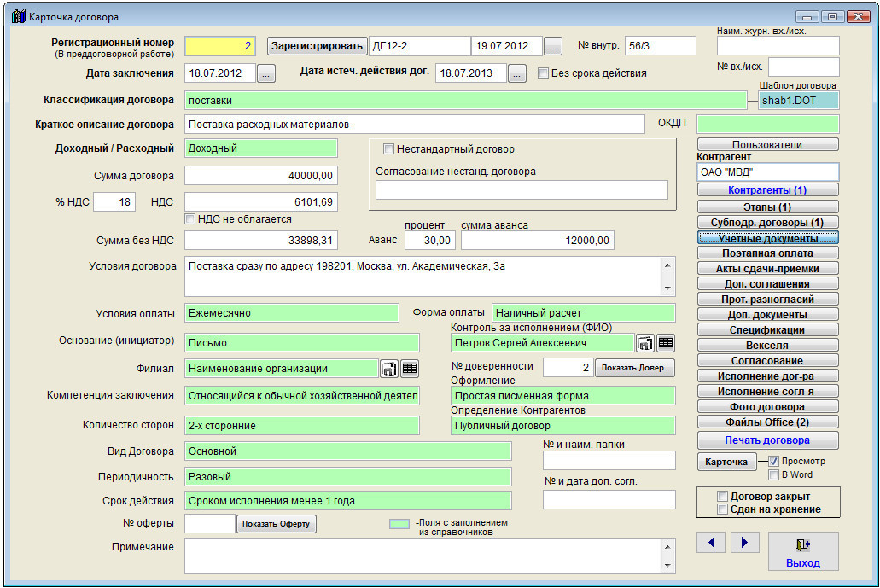Click the green reference-field legend swatch
This screenshot has height=588, width=880.
point(399,524)
